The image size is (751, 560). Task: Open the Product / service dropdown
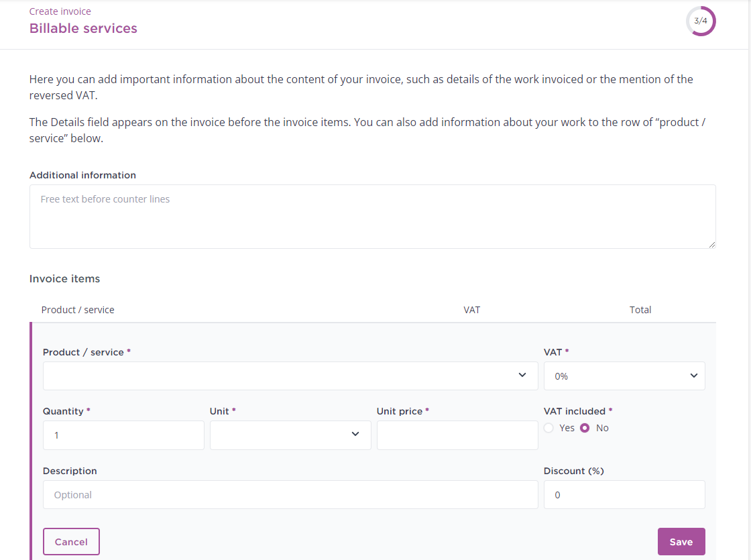click(290, 376)
